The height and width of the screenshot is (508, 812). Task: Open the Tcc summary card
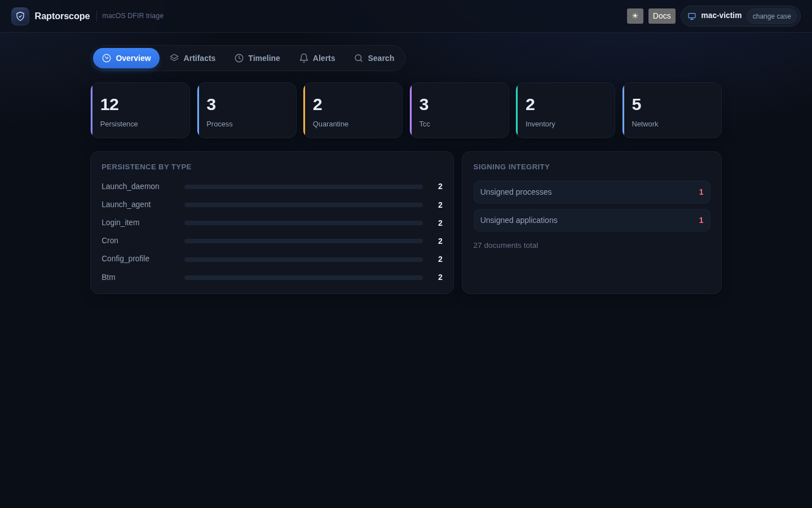point(460,111)
